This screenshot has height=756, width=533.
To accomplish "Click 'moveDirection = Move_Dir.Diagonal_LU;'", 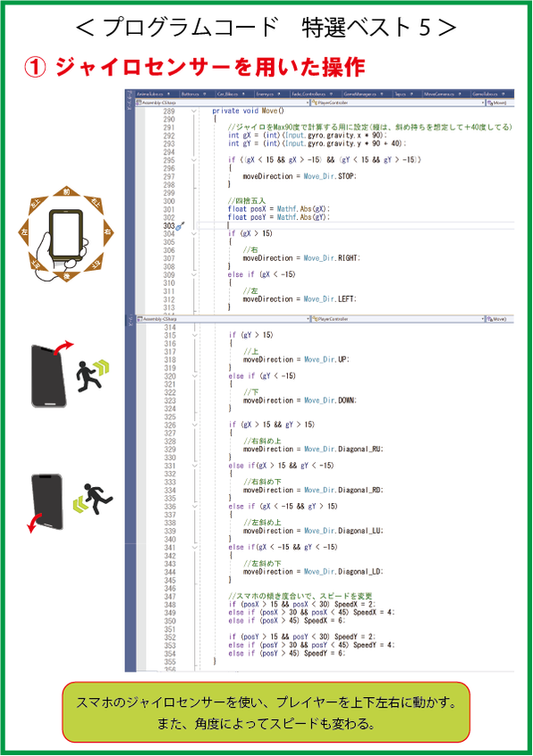I will pyautogui.click(x=314, y=531).
